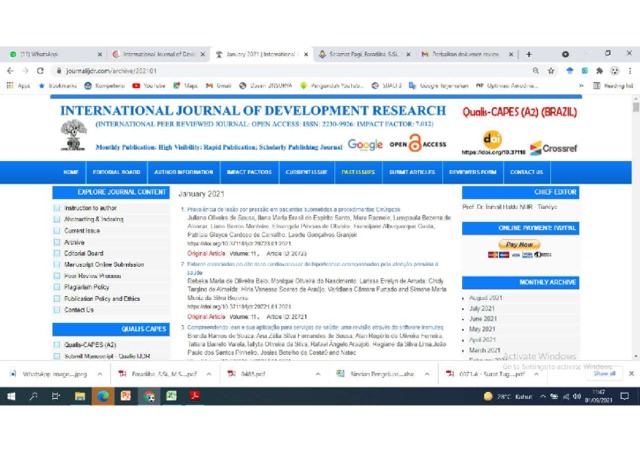This screenshot has height=452, width=640.
Task: Open August 2021 monthly archive link
Action: [x=485, y=298]
